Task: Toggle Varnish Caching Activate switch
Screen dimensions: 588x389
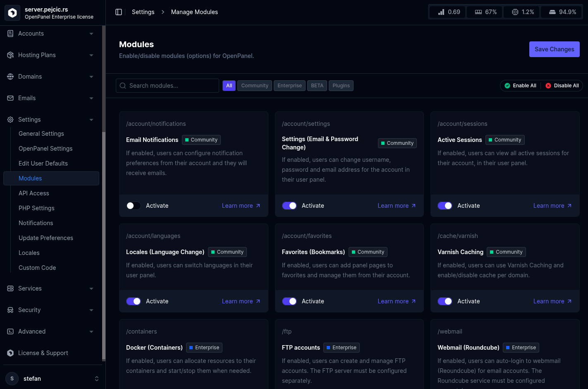Action: point(445,301)
